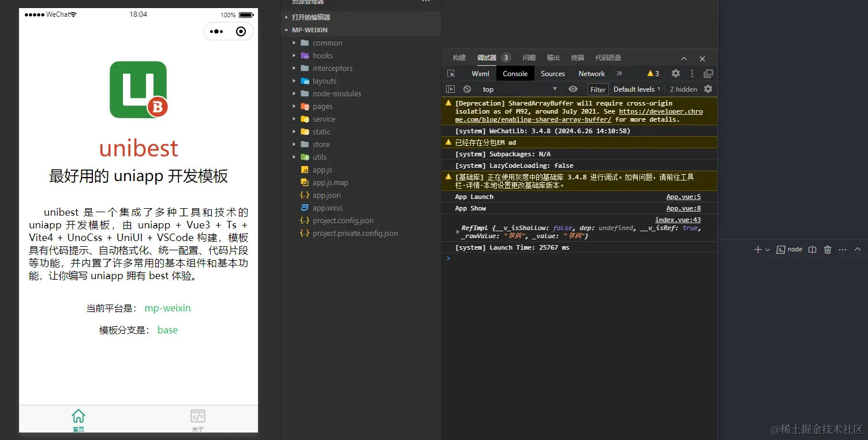
Task: Open the new terminal profile dropdown chevron
Action: pos(767,250)
